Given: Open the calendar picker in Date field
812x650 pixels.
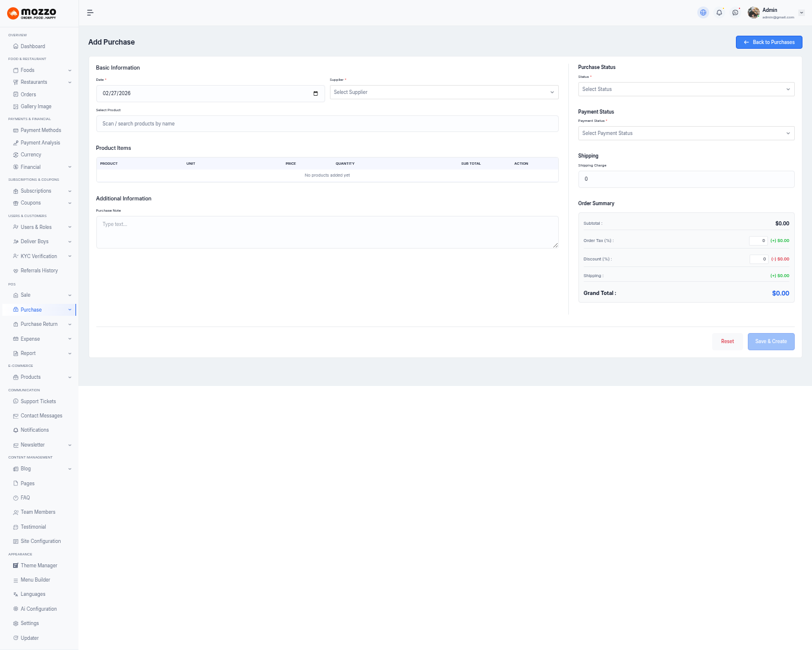Looking at the screenshot, I should (x=315, y=93).
